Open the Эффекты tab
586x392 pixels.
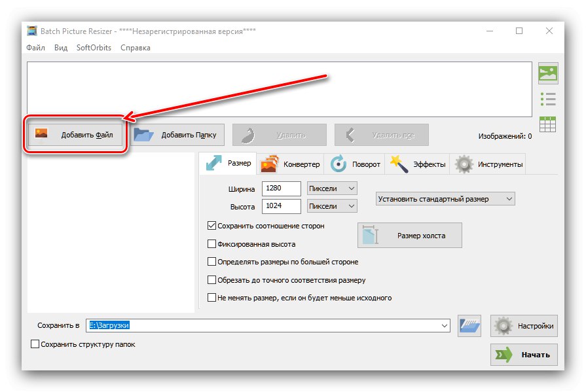418,164
